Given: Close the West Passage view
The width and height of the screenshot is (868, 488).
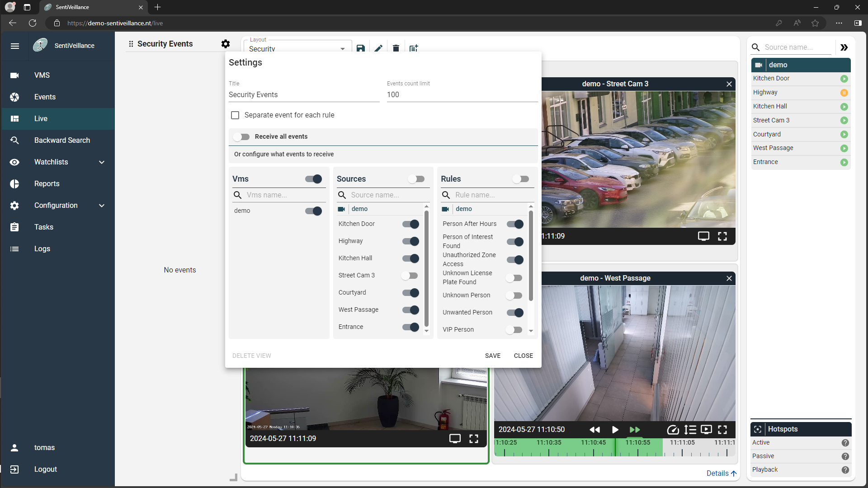Looking at the screenshot, I should point(729,278).
